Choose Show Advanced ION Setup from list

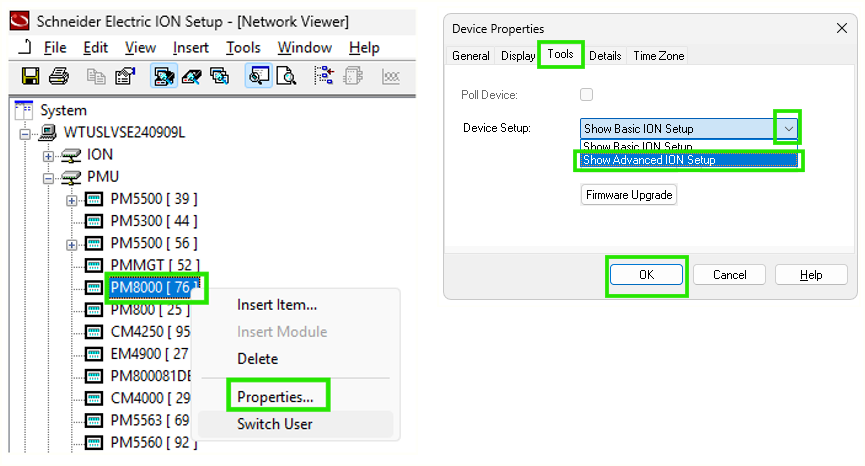tap(688, 160)
